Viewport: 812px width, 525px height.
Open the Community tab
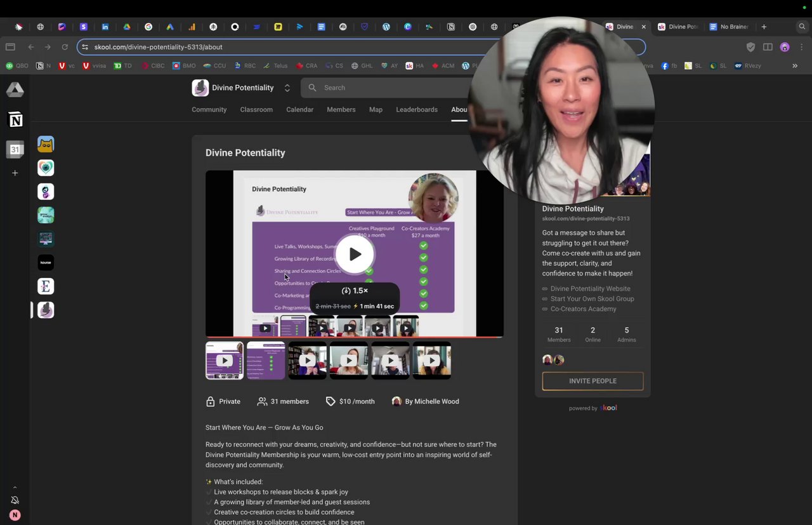[x=209, y=109]
